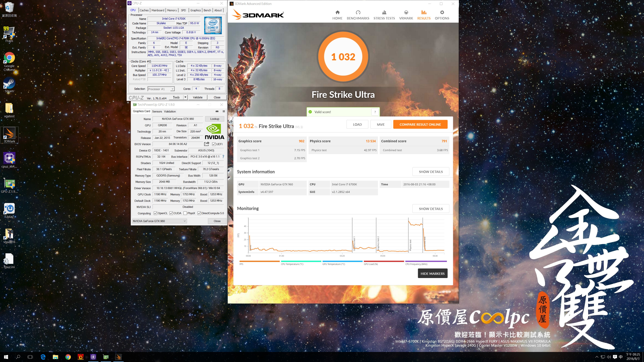Image resolution: width=644 pixels, height=362 pixels.
Task: Open the Recycle Bin desktop icon
Action: (9, 10)
